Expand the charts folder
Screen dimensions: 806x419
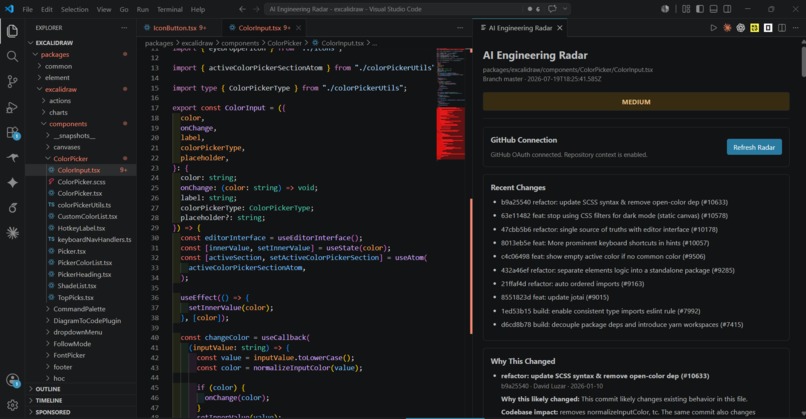(x=81, y=112)
